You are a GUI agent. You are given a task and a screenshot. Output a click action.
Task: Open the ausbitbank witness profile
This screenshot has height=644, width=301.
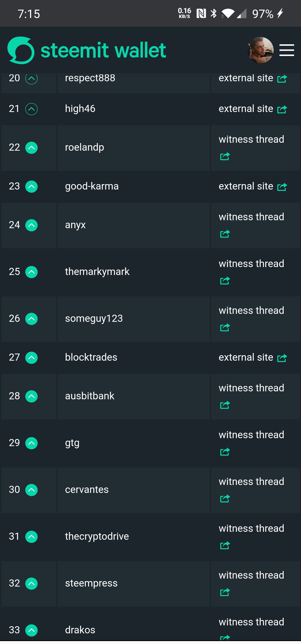[89, 396]
